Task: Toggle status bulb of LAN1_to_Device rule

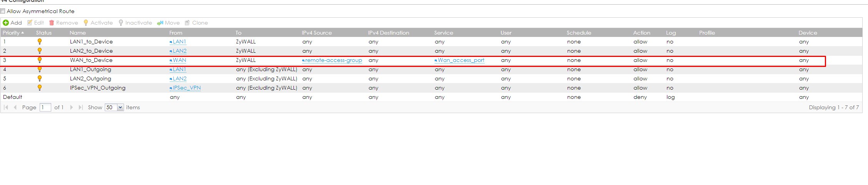Action: (39, 42)
